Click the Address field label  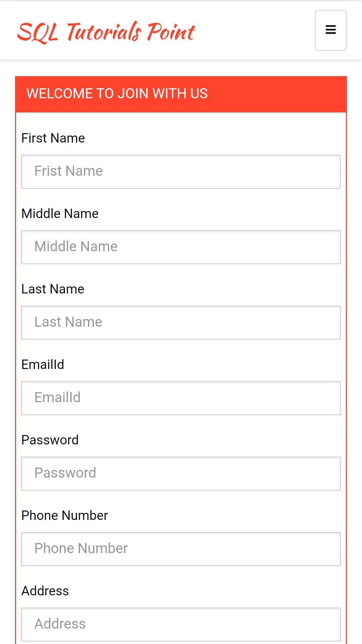45,591
